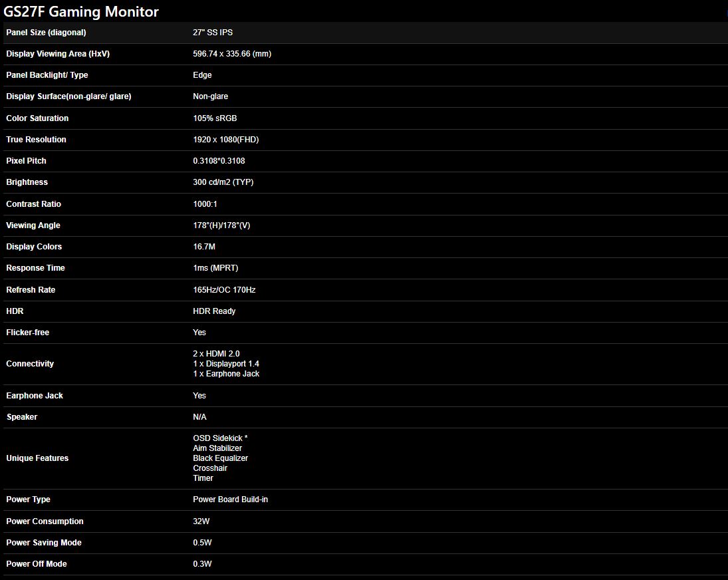
Task: Click the 0.3108*0.3108 value
Action: [x=219, y=161]
